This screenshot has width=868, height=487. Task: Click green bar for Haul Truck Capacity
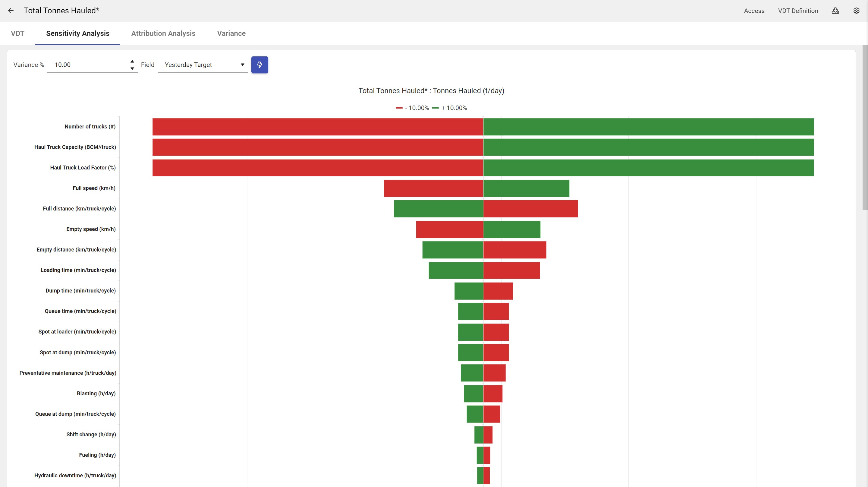(648, 147)
